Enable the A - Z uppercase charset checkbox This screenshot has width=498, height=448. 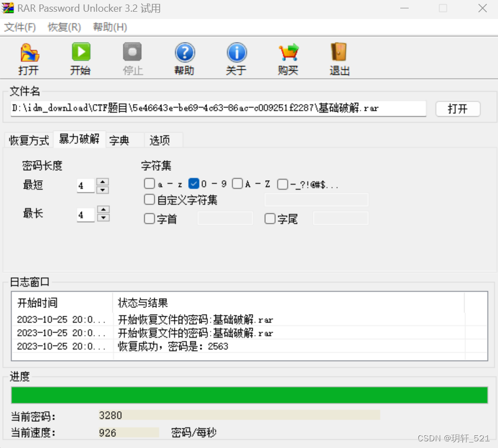(237, 184)
